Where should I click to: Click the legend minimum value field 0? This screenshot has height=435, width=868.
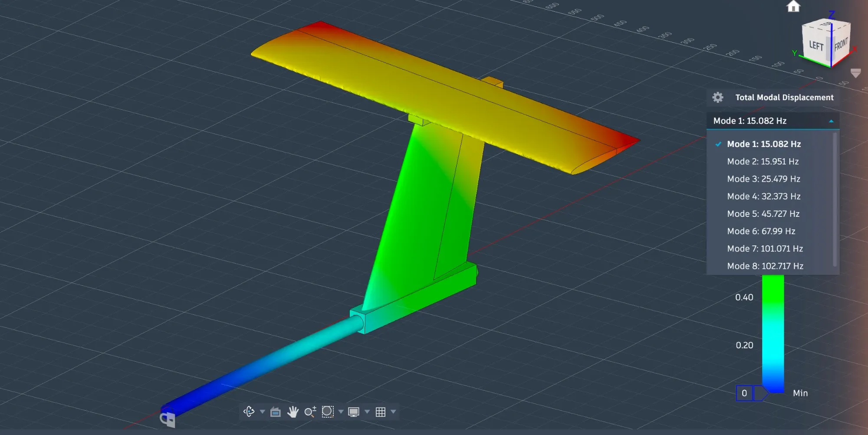[x=744, y=393]
